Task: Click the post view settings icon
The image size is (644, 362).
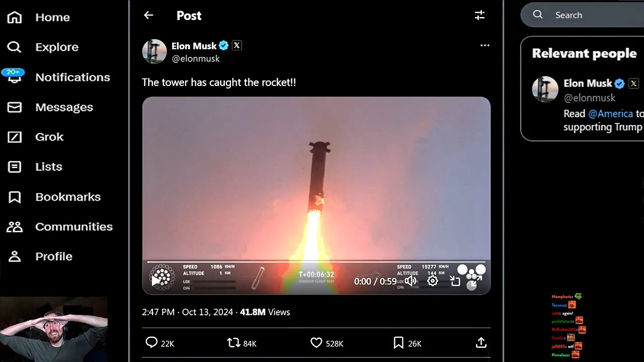Action: [x=479, y=15]
